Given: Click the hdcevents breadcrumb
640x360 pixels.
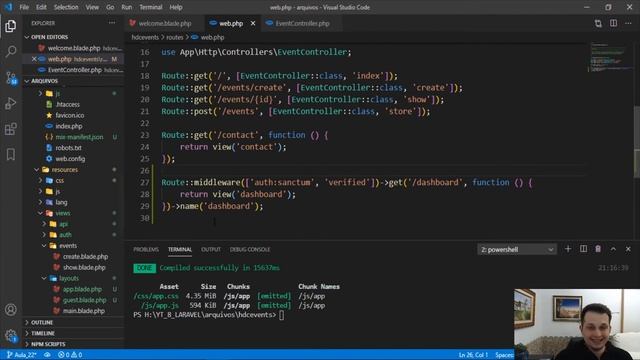Looking at the screenshot, I should point(145,37).
